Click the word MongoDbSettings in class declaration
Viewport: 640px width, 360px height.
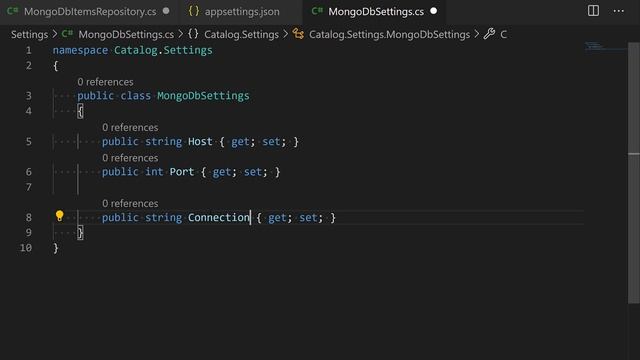pos(203,96)
